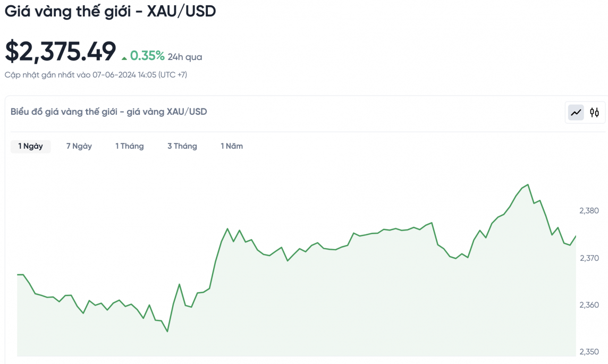Click the 2,350 price axis label
Image resolution: width=608 pixels, height=364 pixels.
[x=589, y=352]
